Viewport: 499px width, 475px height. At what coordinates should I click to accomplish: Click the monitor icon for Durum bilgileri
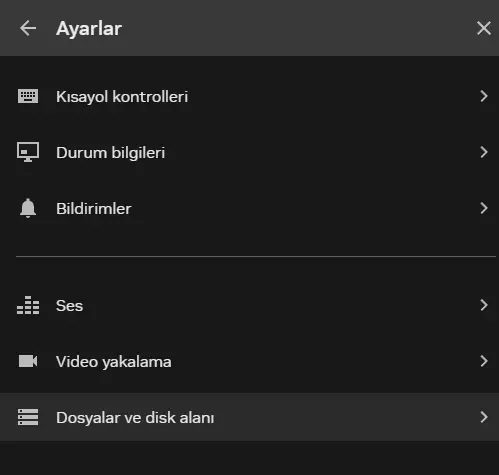pos(28,152)
